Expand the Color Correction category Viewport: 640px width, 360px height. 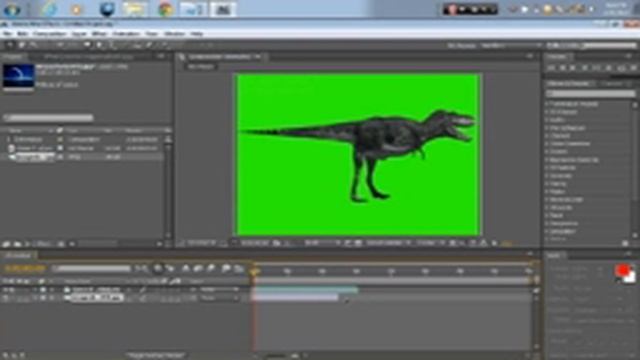(x=547, y=144)
